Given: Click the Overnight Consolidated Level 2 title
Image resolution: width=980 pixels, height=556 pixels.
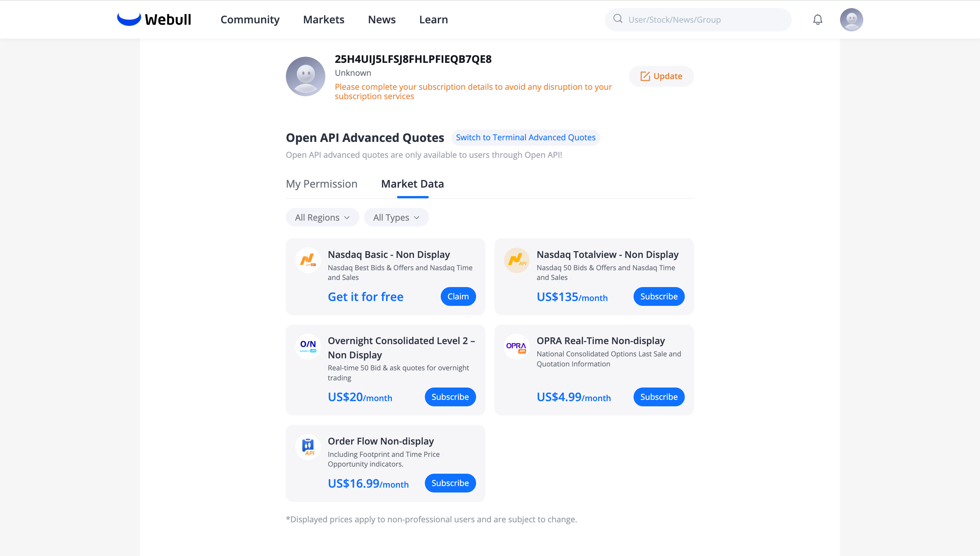Looking at the screenshot, I should point(402,348).
